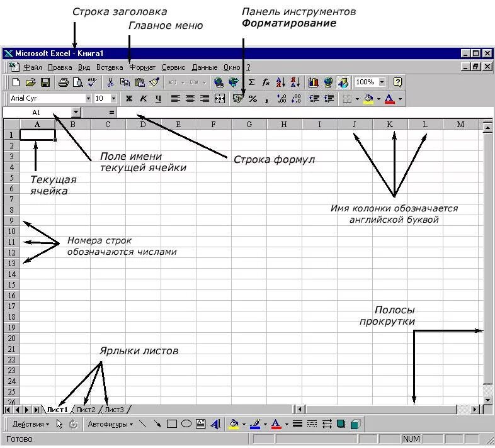495x448 pixels.
Task: Jump to first sheet tab button
Action: (x=8, y=410)
